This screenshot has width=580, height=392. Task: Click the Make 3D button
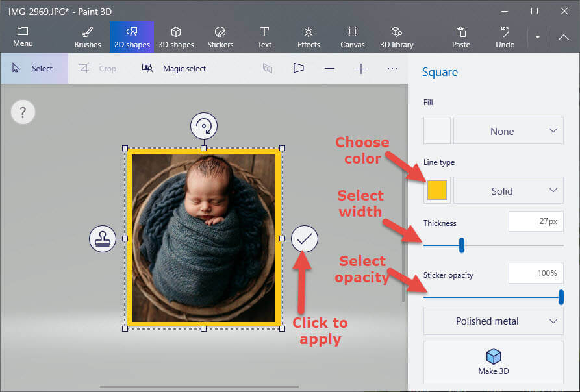point(493,362)
